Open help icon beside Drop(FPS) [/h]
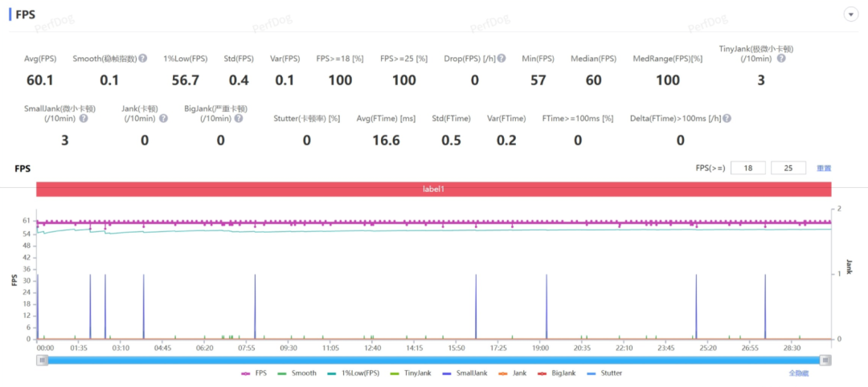Viewport: 868px width, 387px height. click(x=502, y=59)
